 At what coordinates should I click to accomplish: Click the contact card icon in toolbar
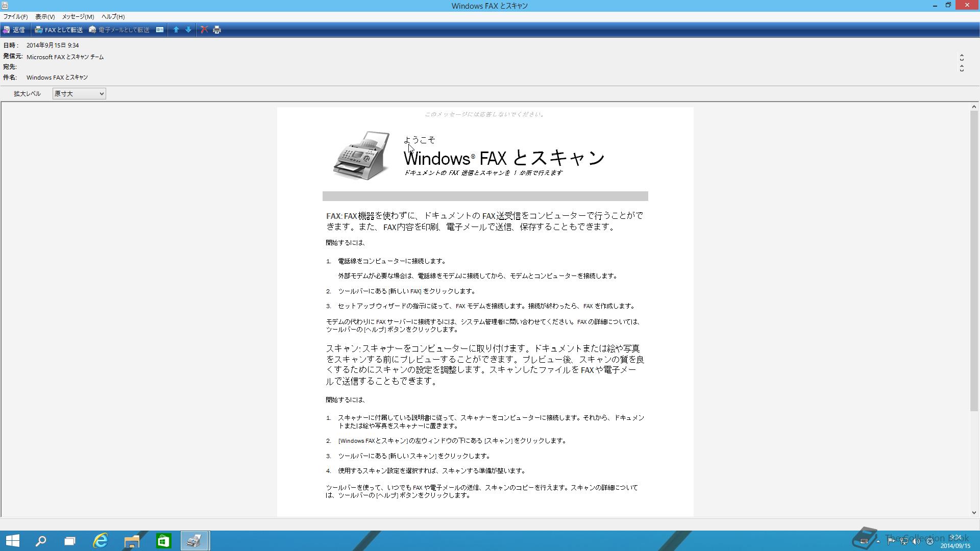[160, 30]
